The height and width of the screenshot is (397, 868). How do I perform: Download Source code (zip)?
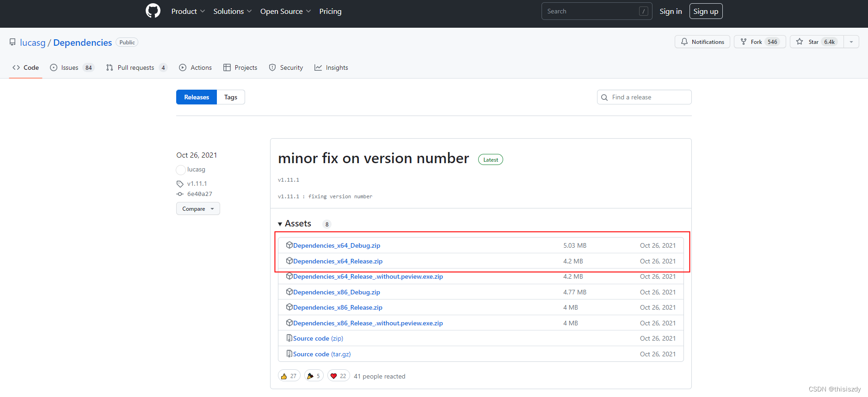[x=318, y=338]
